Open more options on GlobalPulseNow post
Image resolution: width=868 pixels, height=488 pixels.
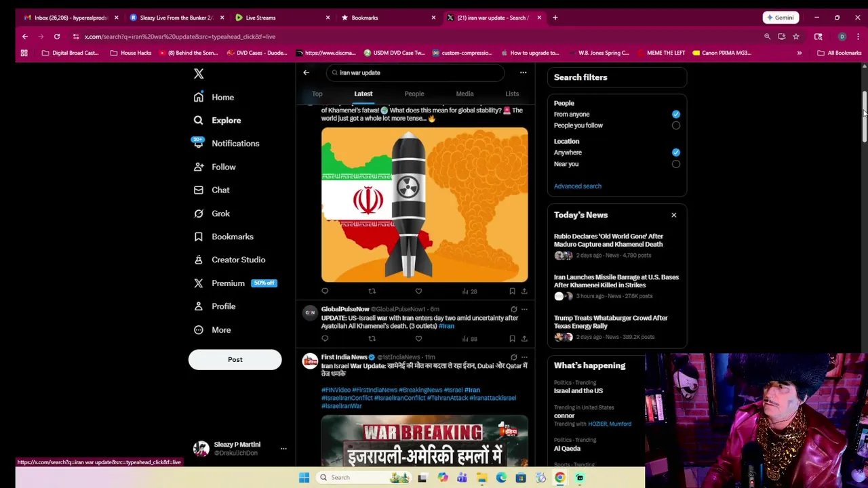click(x=524, y=309)
